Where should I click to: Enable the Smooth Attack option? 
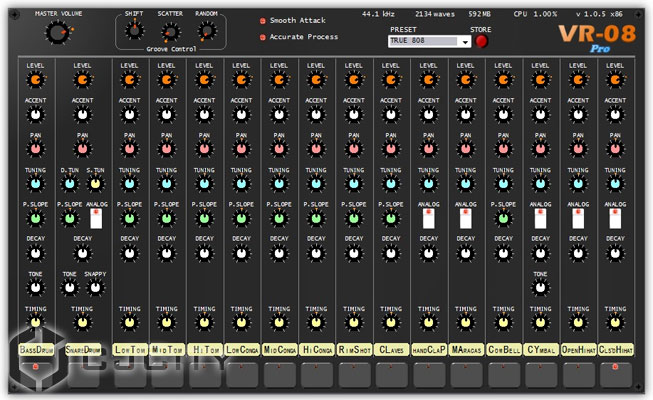[264, 20]
